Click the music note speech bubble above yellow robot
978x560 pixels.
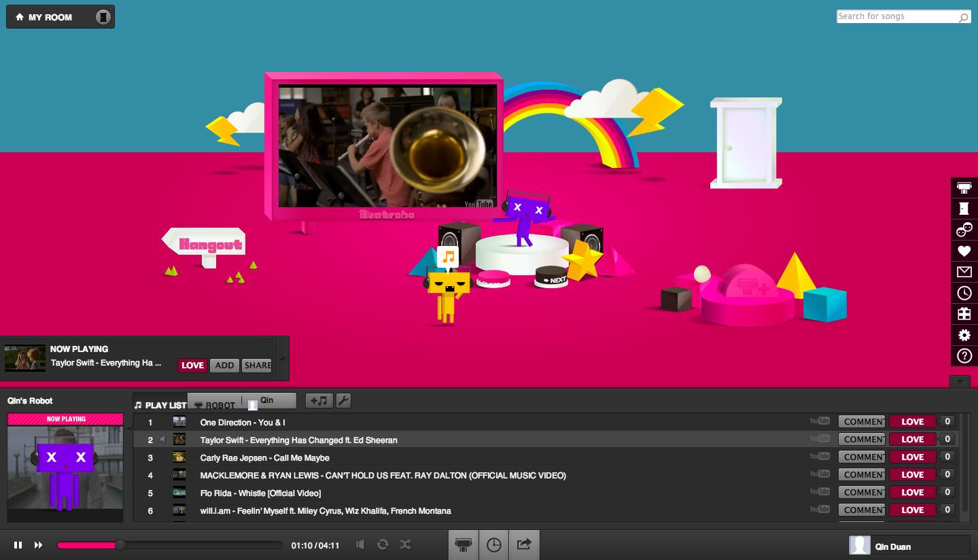point(448,258)
